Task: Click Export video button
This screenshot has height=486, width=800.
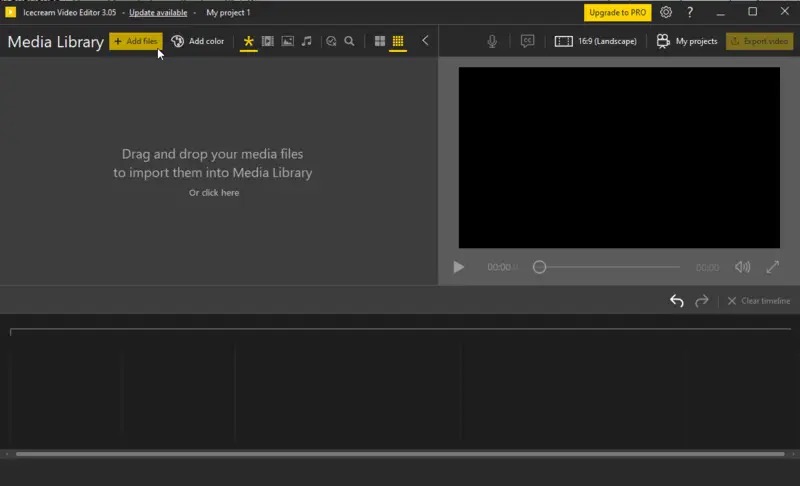Action: click(759, 41)
